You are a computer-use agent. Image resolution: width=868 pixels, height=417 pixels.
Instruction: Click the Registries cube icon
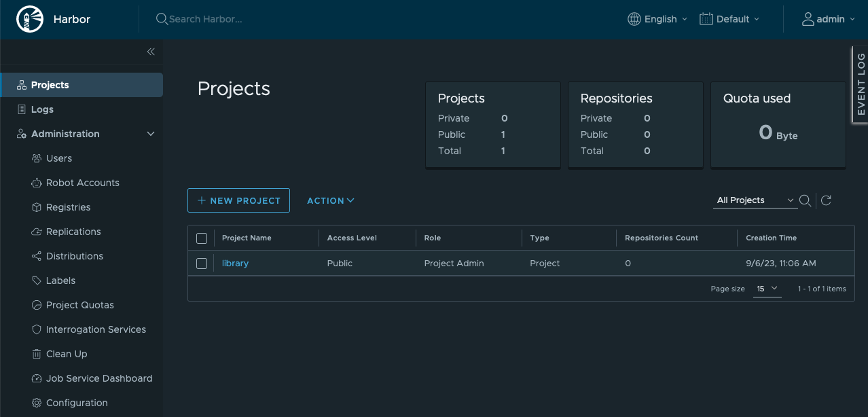coord(37,207)
